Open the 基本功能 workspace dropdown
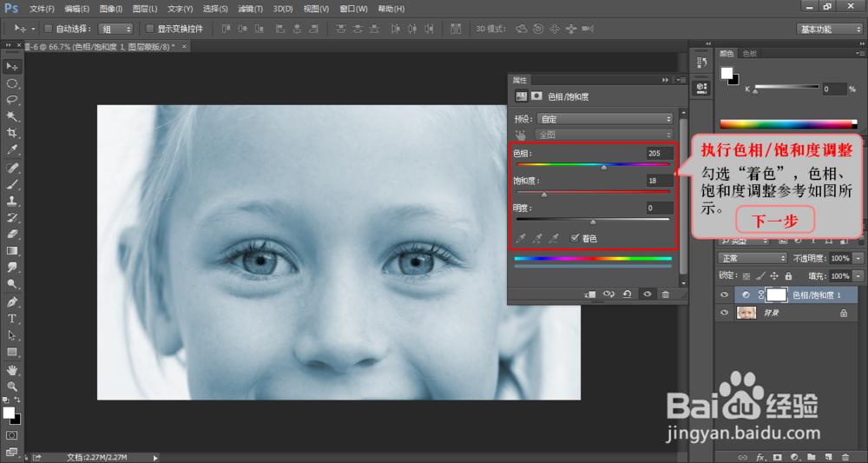The image size is (868, 463). [x=829, y=29]
